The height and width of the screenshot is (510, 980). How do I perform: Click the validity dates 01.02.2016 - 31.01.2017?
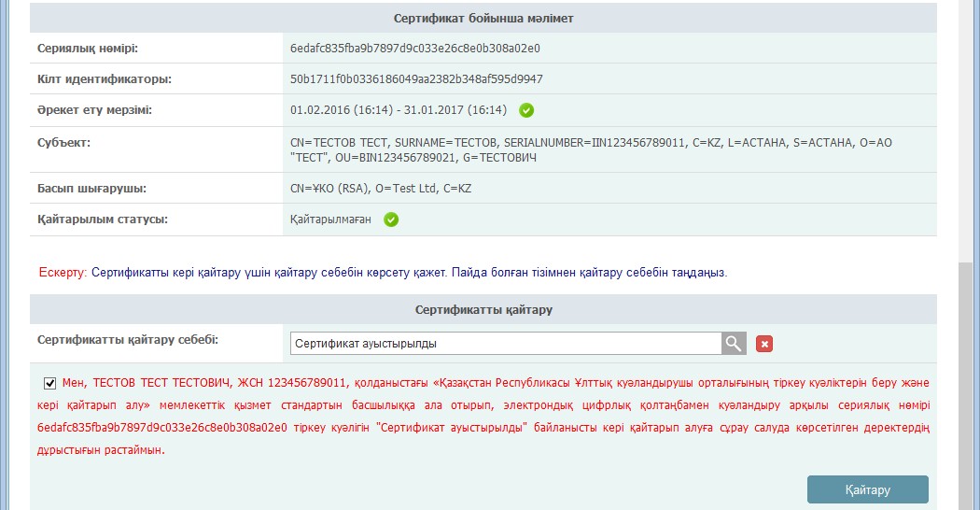pos(399,110)
